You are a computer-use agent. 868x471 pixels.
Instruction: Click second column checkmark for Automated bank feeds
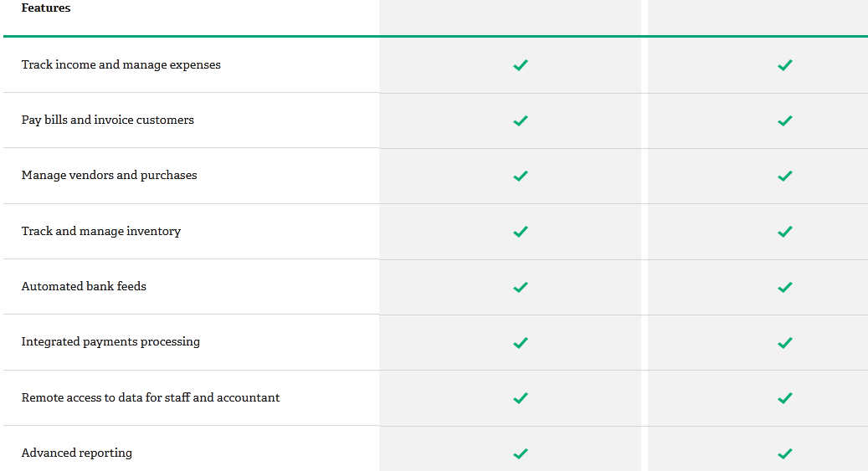(785, 287)
